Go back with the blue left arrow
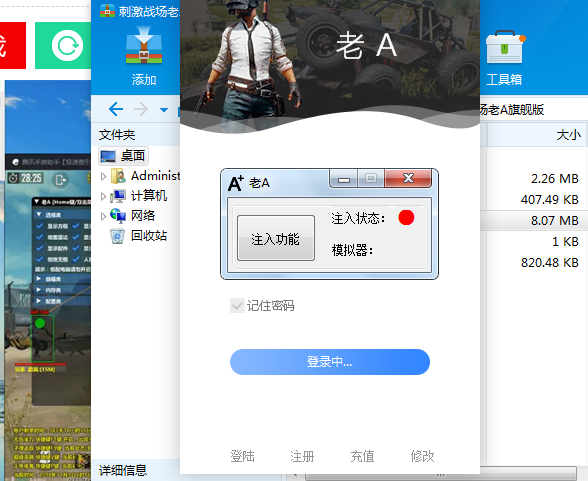The height and width of the screenshot is (481, 588). [x=116, y=109]
